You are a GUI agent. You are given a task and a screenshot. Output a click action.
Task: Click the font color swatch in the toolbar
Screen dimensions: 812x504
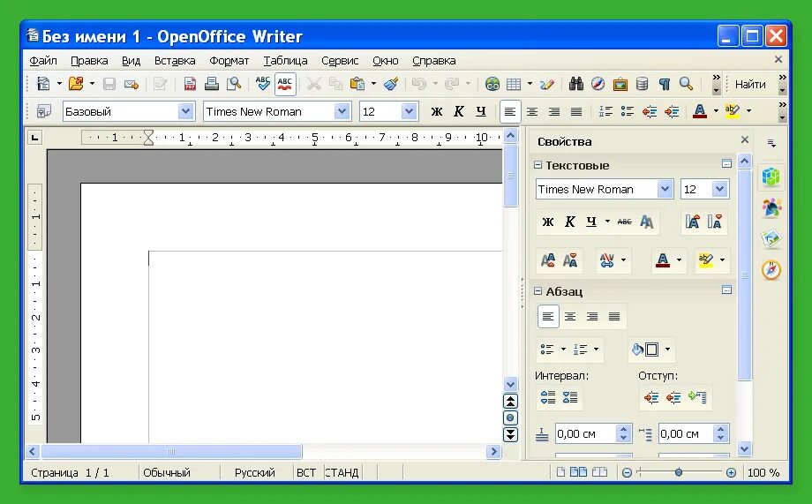[x=700, y=111]
